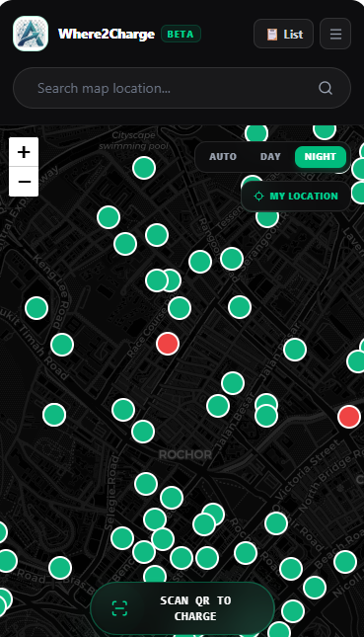Image resolution: width=364 pixels, height=637 pixels.
Task: Switch map theme to DAY
Action: (x=270, y=157)
